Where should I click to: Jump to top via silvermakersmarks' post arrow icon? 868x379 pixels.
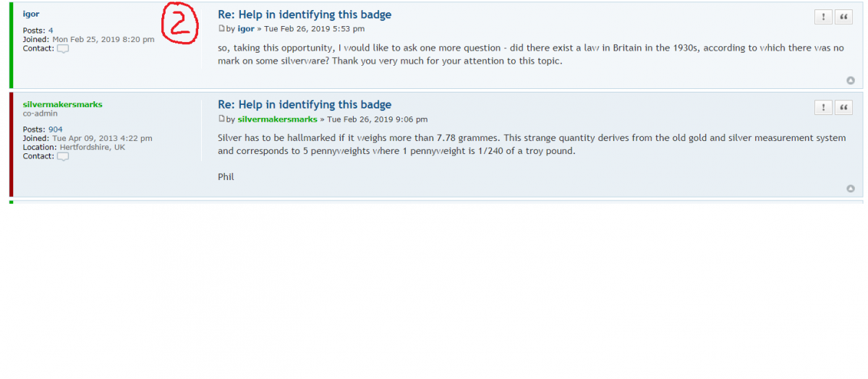click(x=851, y=189)
